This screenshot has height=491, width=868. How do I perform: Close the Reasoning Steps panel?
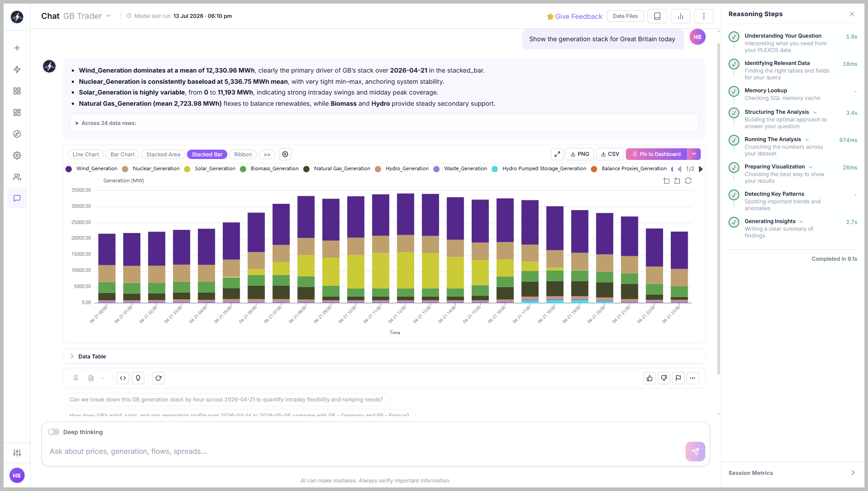pos(852,14)
